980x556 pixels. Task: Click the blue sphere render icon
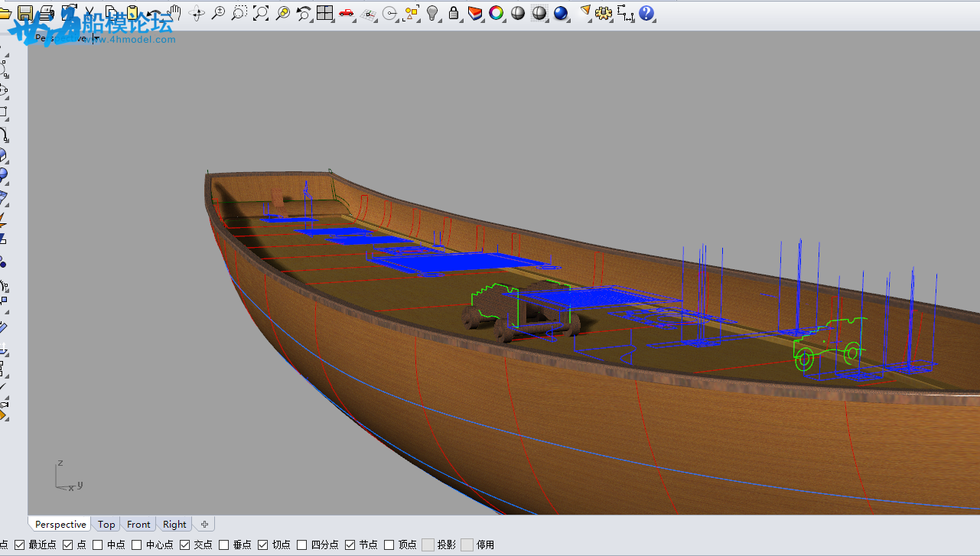click(561, 13)
